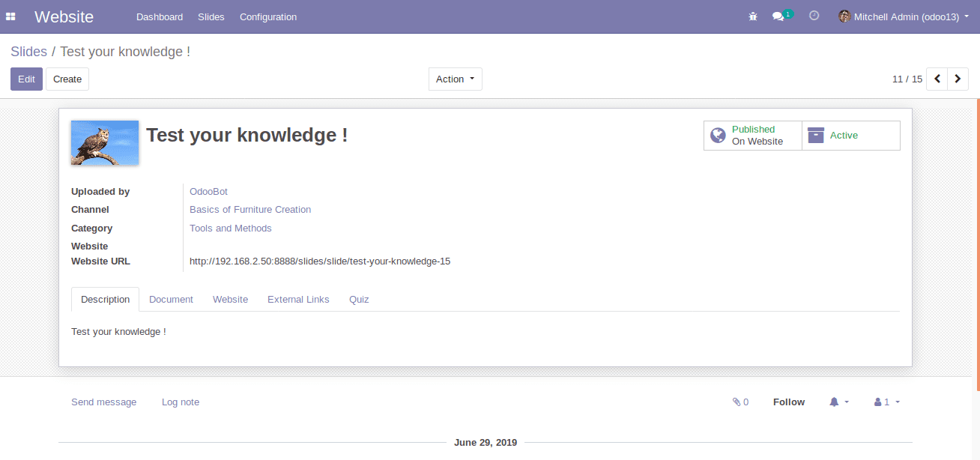Open bell notification subscription dropdown
This screenshot has width=980, height=460.
[839, 402]
